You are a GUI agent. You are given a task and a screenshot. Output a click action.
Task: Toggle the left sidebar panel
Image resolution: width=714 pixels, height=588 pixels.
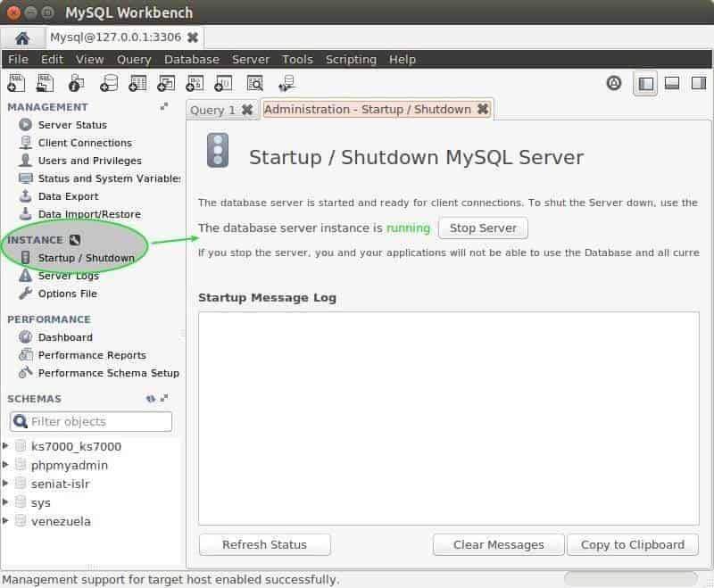pos(645,83)
